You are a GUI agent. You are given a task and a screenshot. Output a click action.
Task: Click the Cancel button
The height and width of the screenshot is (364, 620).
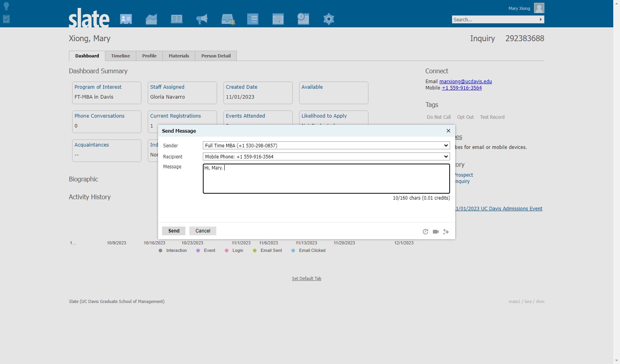tap(203, 231)
